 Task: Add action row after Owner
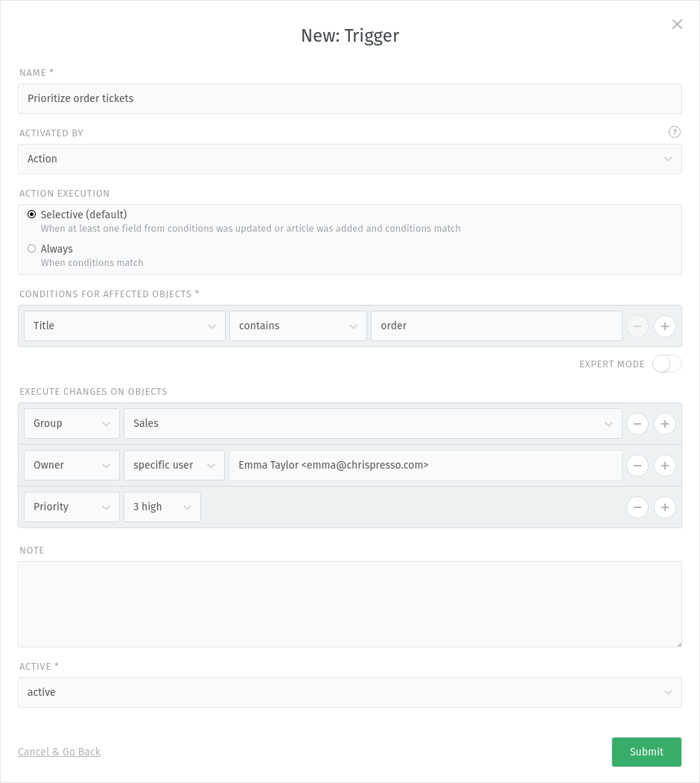tap(664, 466)
